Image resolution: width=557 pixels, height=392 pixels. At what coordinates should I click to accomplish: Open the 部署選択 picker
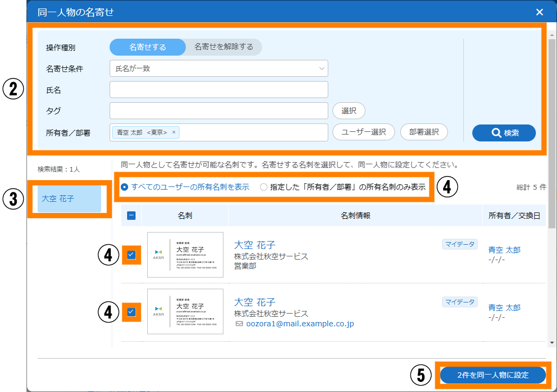[x=424, y=132]
